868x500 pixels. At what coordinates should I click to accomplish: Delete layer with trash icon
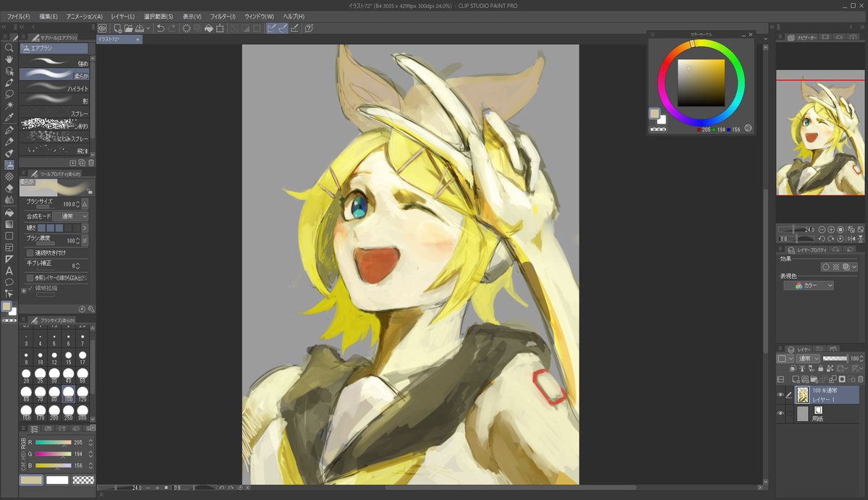click(x=859, y=379)
